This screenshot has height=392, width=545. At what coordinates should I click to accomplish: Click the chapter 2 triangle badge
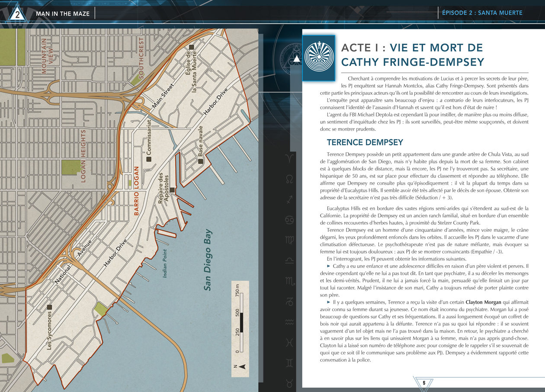[17, 14]
